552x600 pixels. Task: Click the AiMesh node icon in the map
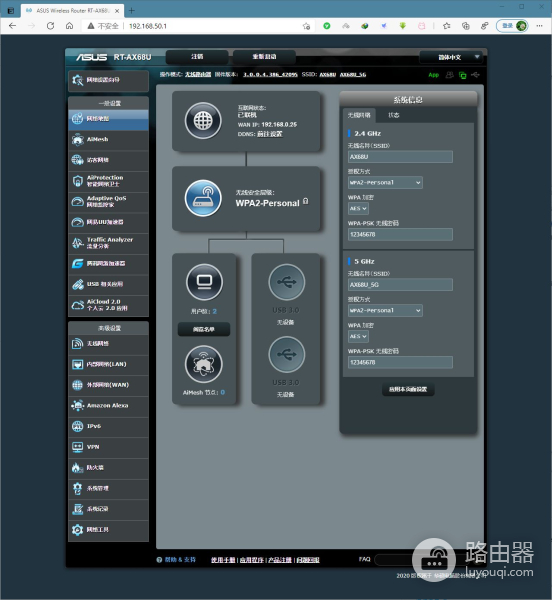coord(203,364)
